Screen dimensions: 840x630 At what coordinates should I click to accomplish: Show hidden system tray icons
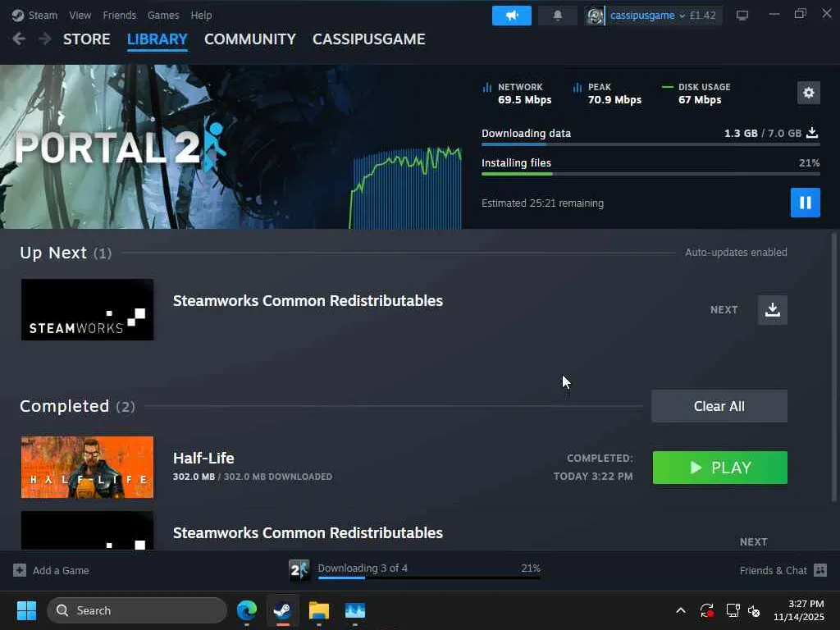tap(680, 610)
